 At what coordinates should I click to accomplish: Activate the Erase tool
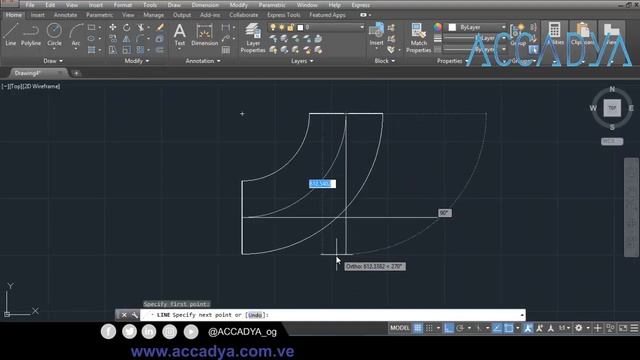160,27
